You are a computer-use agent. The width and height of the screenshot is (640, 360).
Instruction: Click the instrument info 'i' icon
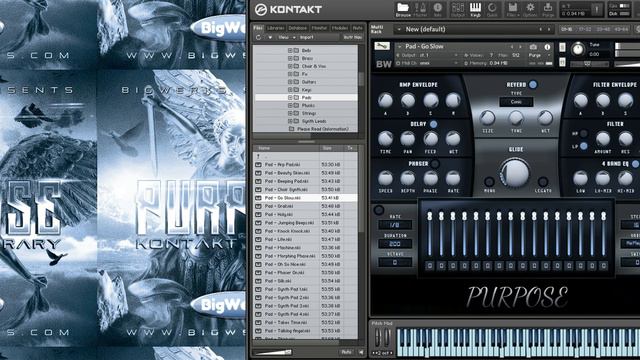[547, 47]
